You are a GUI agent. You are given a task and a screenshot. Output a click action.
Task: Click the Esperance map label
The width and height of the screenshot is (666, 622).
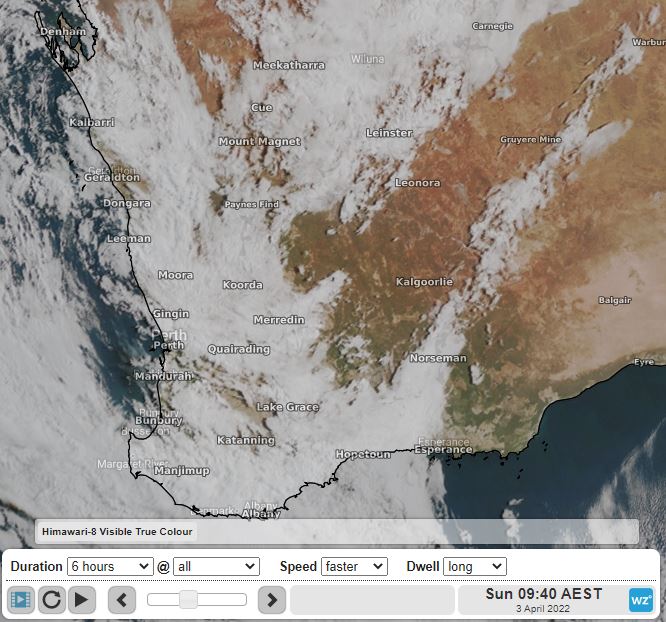click(443, 450)
